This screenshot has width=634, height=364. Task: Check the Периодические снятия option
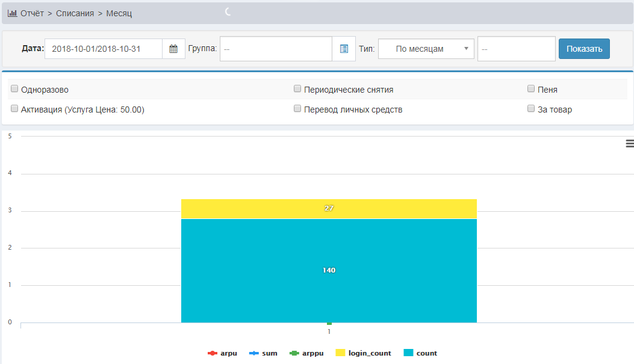click(x=297, y=89)
